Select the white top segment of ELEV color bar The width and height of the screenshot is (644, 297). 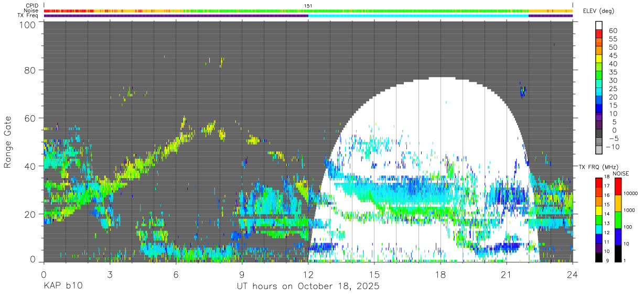(x=598, y=25)
